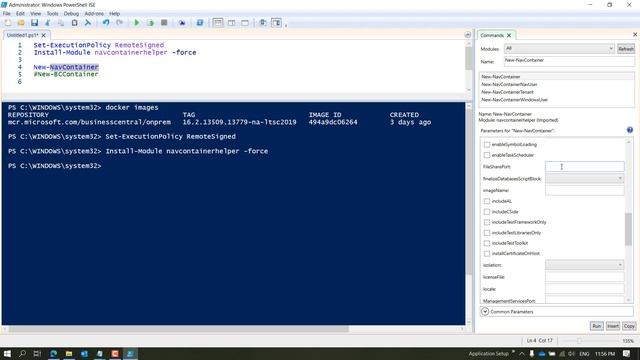Enable the enableSymbolLoading checkbox

click(487, 144)
